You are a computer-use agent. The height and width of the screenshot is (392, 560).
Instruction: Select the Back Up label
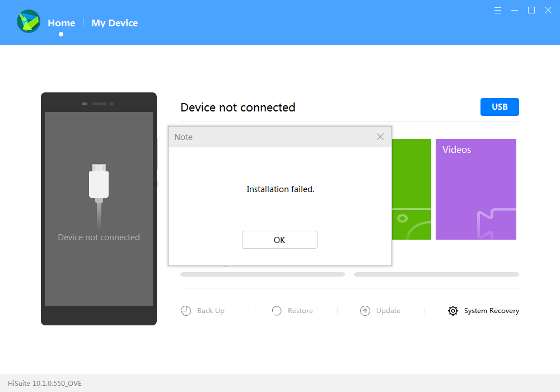tap(211, 311)
